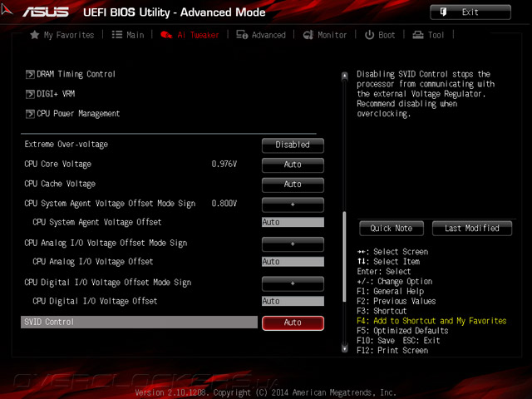The height and width of the screenshot is (399, 532).
Task: Click the F1: General Help hint
Action: pos(390,292)
